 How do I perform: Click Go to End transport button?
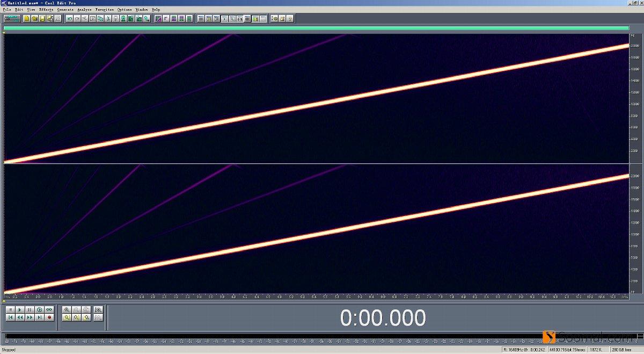pyautogui.click(x=39, y=317)
